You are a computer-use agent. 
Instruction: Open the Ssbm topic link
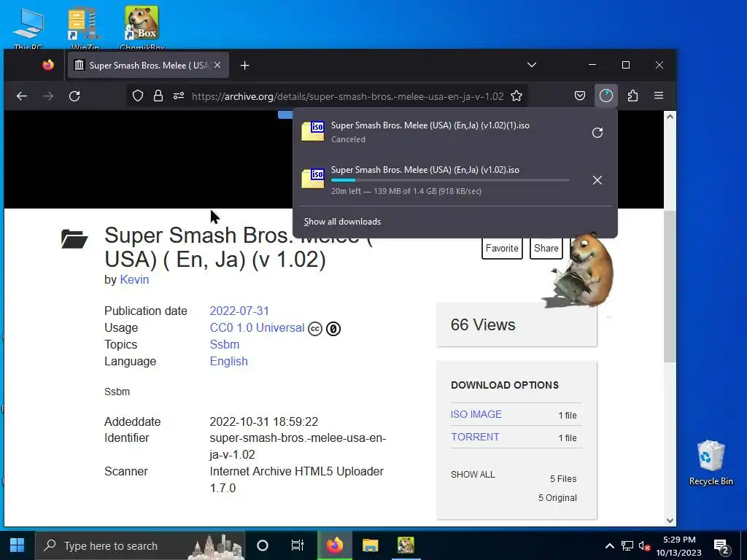point(225,344)
